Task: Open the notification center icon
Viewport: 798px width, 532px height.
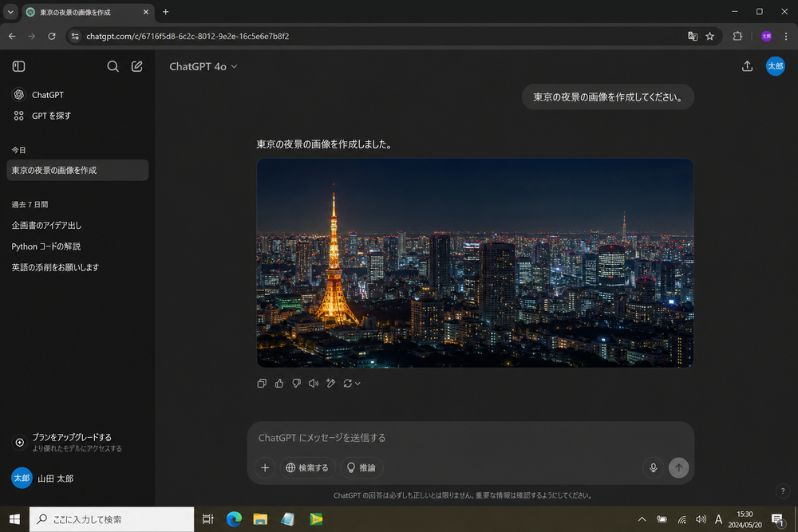Action: (777, 519)
